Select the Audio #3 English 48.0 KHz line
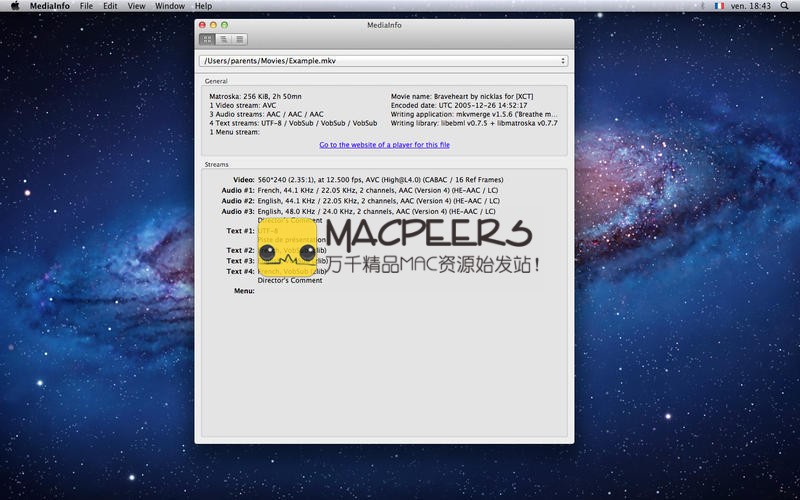Screen dimensions: 800x500 [x=376, y=211]
